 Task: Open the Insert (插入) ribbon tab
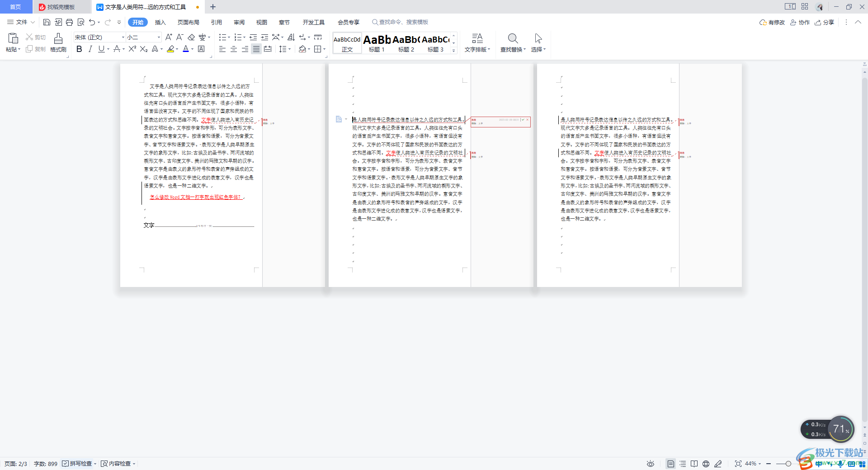160,22
